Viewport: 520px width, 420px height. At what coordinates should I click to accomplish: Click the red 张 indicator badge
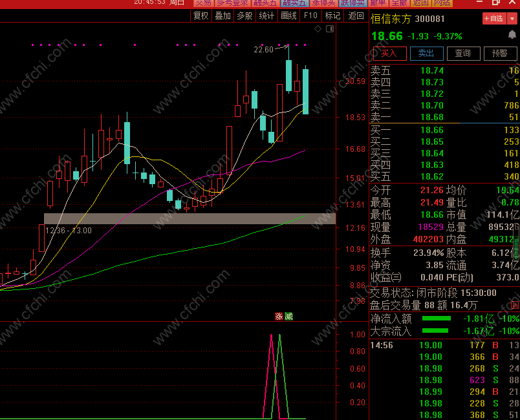pos(279,317)
